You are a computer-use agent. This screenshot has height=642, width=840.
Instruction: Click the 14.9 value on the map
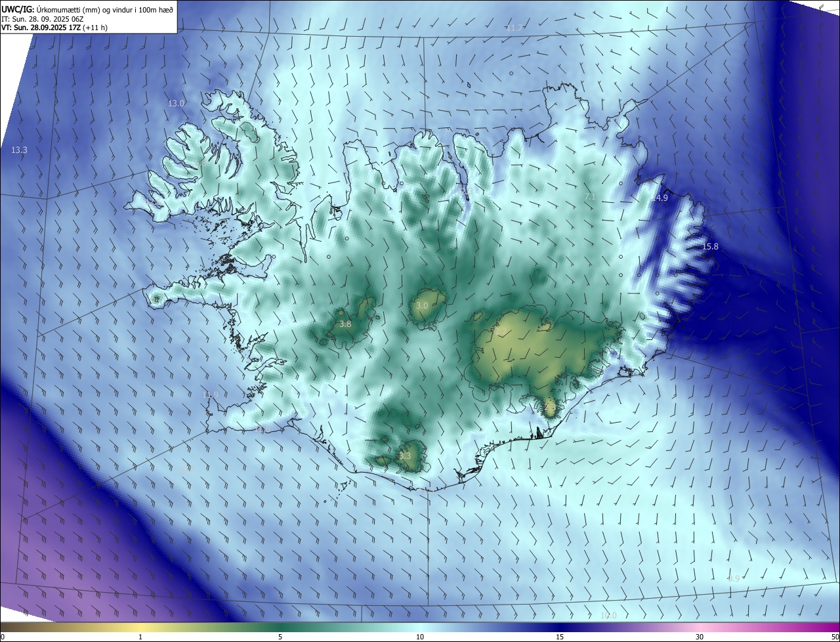pos(660,198)
